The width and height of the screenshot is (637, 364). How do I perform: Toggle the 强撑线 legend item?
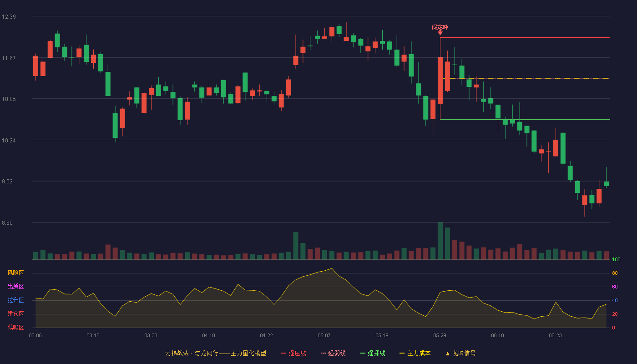click(373, 353)
